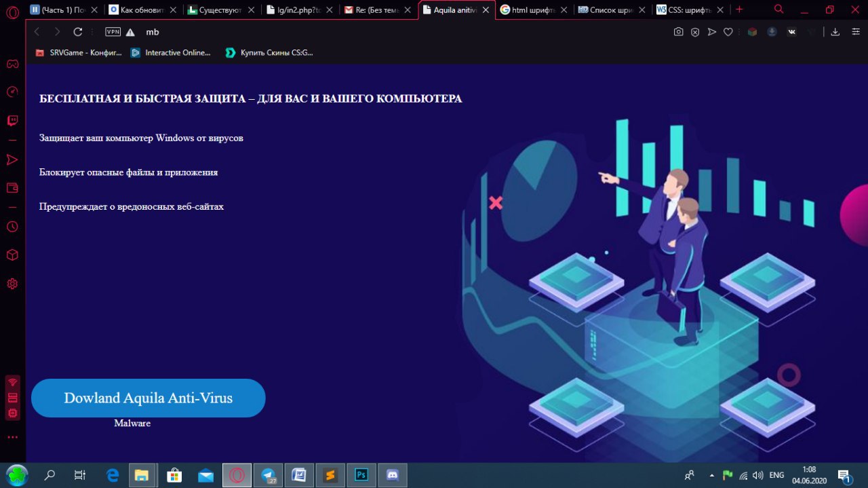Click the security warning triangle icon
The width and height of the screenshot is (868, 488).
point(130,32)
